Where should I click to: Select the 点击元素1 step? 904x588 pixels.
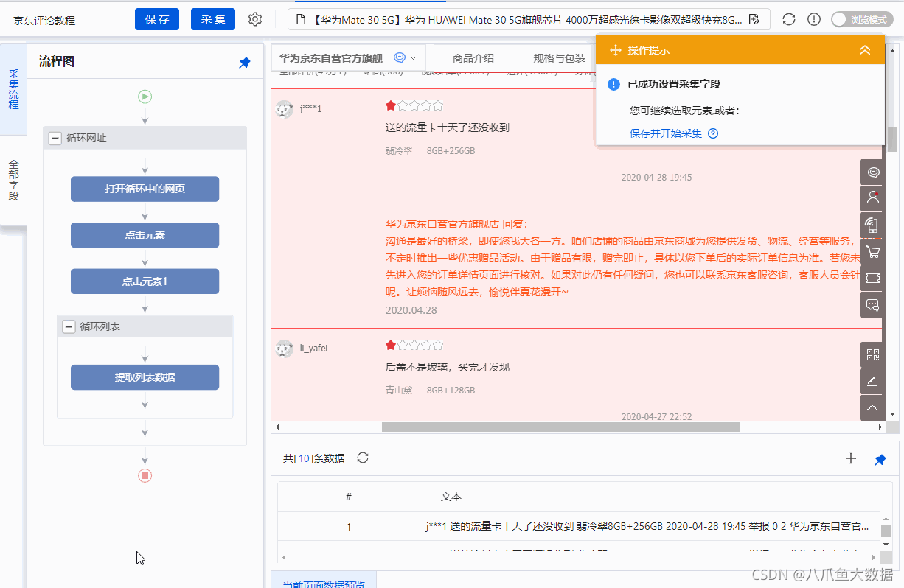coord(145,281)
